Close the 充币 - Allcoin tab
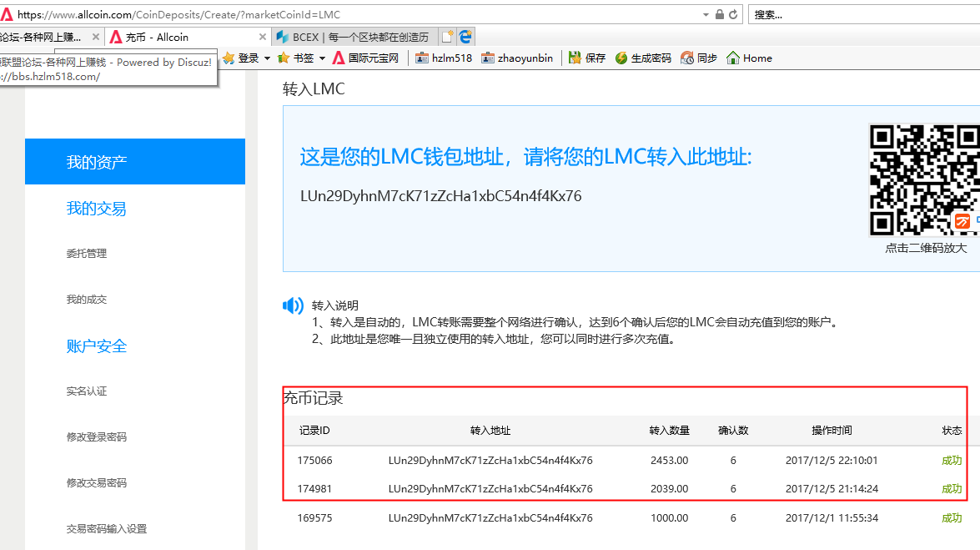The image size is (980, 550). 263,38
